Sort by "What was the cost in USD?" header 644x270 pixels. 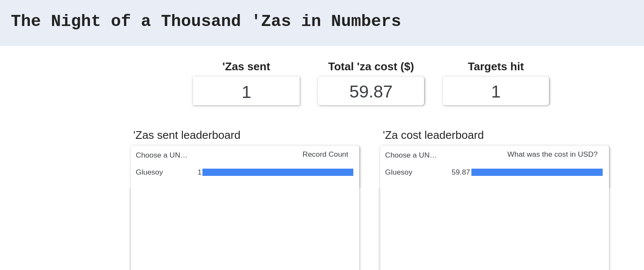[552, 155]
